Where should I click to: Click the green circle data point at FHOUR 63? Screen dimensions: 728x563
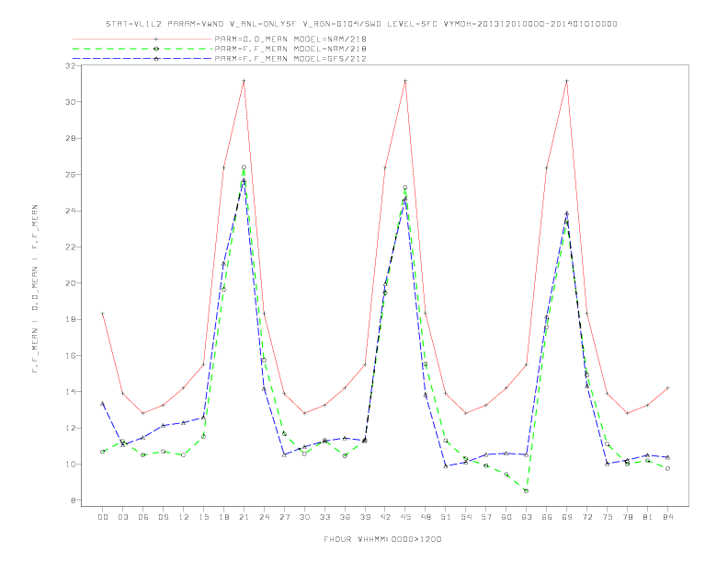point(526,491)
